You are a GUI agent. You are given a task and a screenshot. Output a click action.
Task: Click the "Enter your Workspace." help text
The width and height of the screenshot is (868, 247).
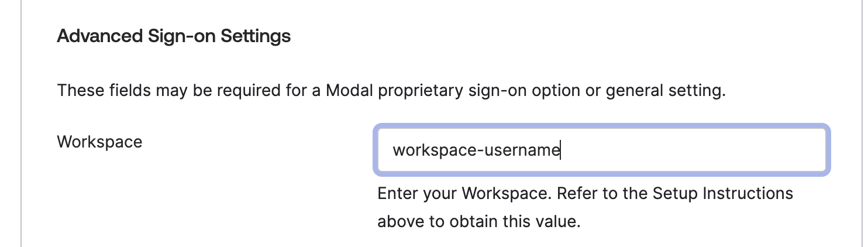(x=464, y=193)
